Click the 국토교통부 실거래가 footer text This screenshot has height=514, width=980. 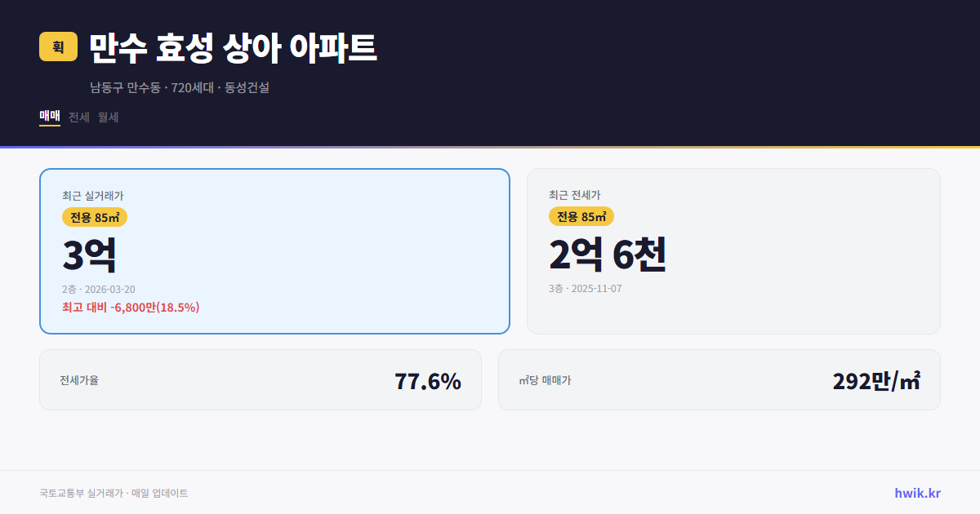(x=113, y=493)
